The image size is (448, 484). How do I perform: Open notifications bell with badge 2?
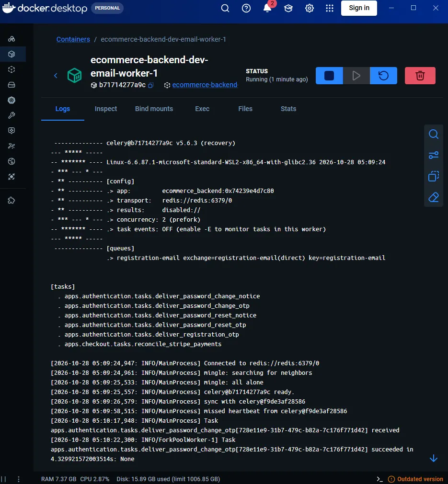[x=267, y=7]
